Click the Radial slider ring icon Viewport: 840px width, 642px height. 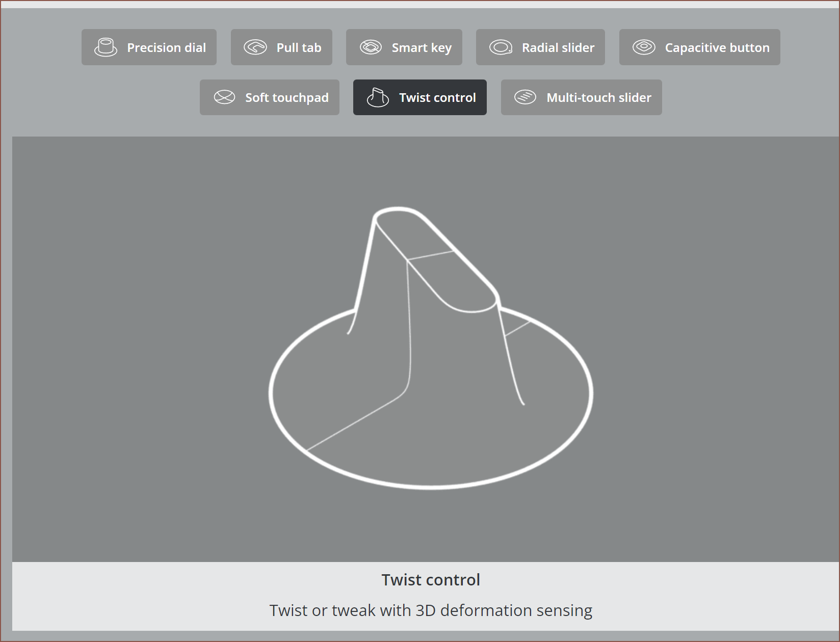(x=501, y=47)
